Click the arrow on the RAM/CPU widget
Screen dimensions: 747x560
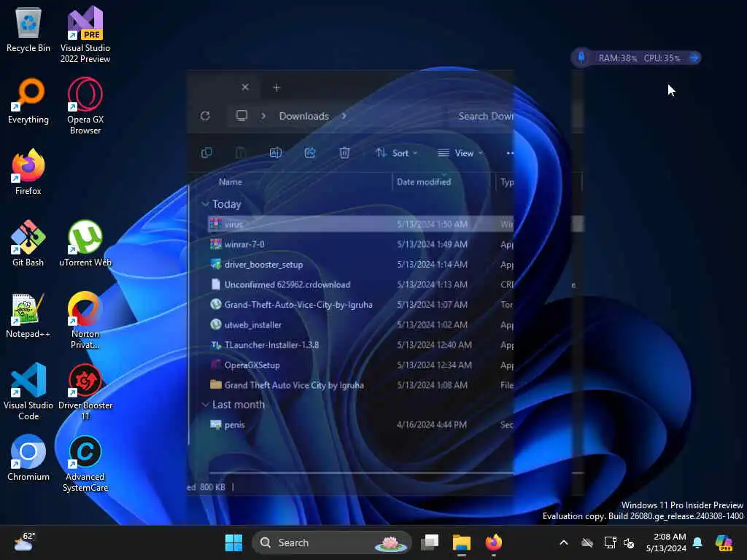pyautogui.click(x=694, y=58)
